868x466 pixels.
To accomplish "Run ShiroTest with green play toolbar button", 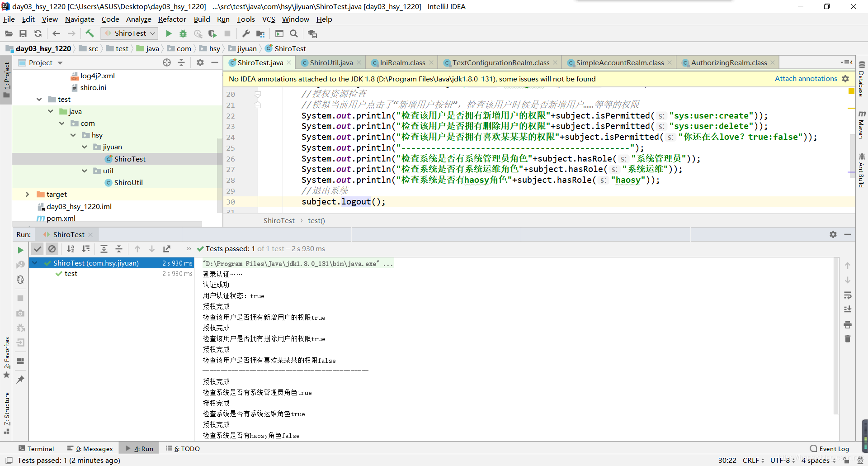I will [169, 33].
